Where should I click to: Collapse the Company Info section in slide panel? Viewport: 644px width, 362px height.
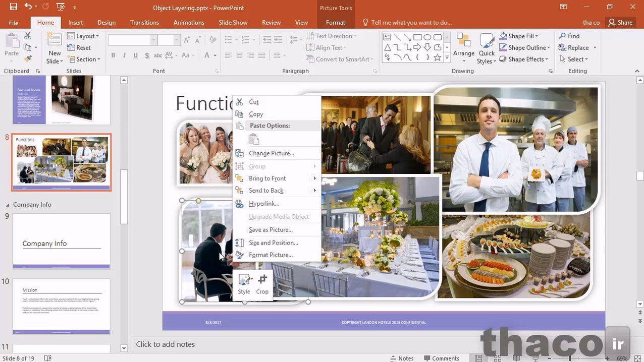pyautogui.click(x=8, y=205)
